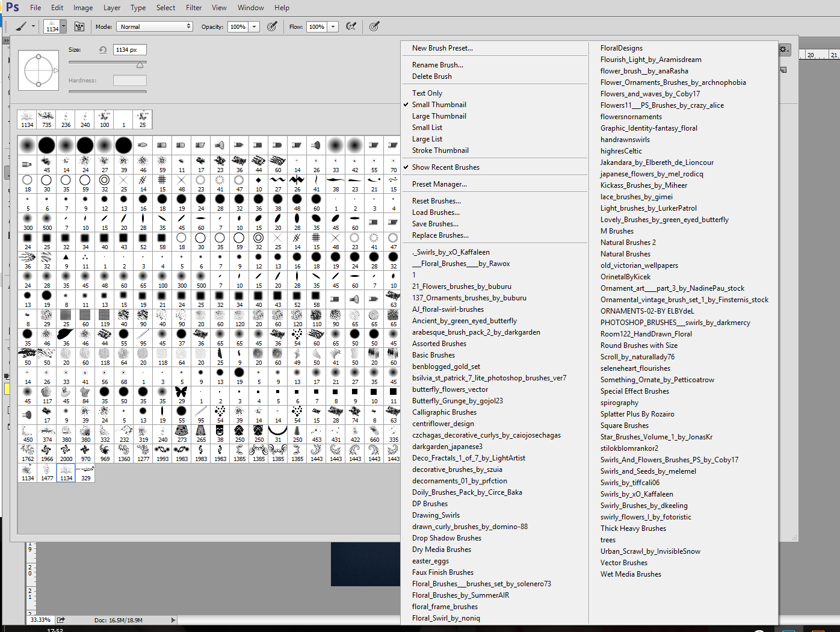Enable pressure for size icon
The height and width of the screenshot is (632, 840).
point(374,26)
